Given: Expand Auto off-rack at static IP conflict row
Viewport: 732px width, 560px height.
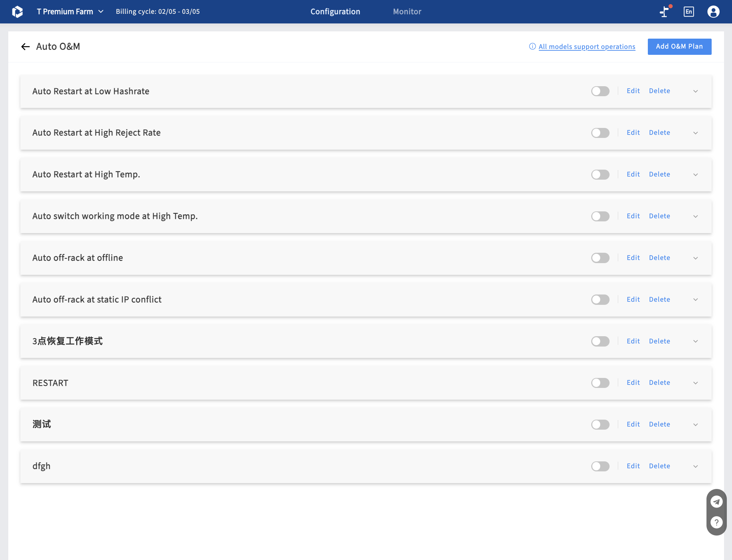Looking at the screenshot, I should click(x=695, y=300).
